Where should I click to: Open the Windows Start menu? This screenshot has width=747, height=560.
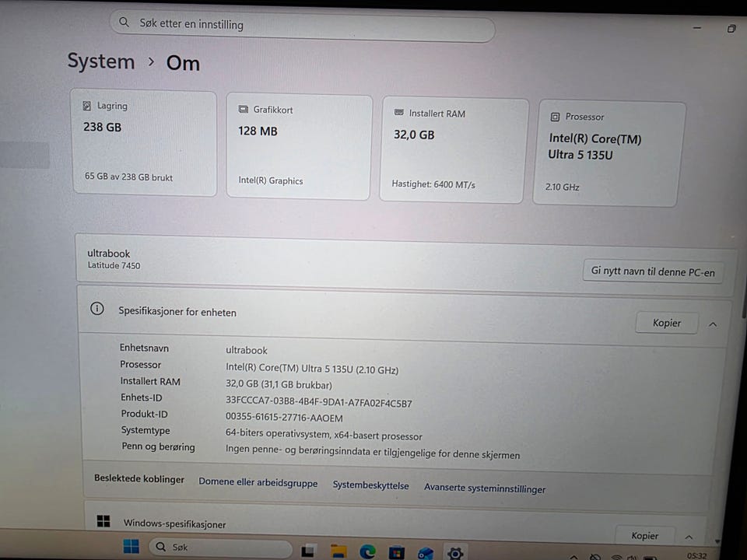click(131, 546)
